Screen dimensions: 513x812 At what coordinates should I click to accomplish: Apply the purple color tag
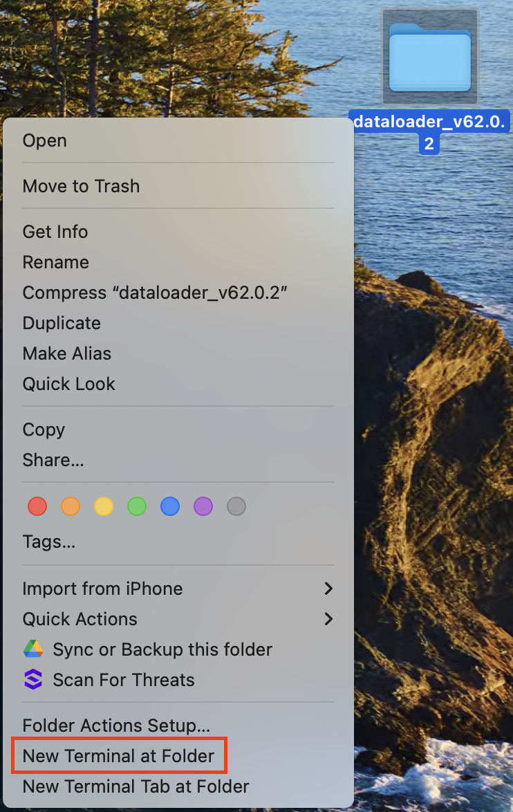[x=203, y=506]
